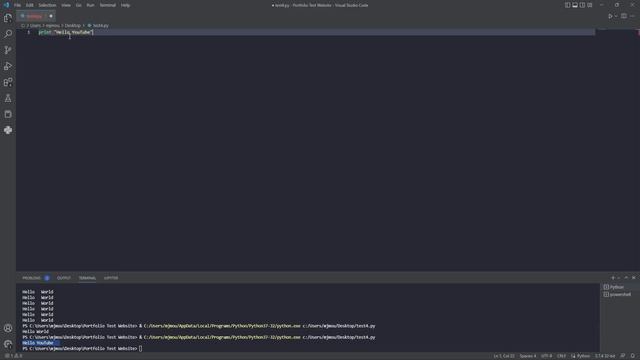Toggle bottom panel layout icon
Screen dimensions: 640x360
tap(575, 5)
